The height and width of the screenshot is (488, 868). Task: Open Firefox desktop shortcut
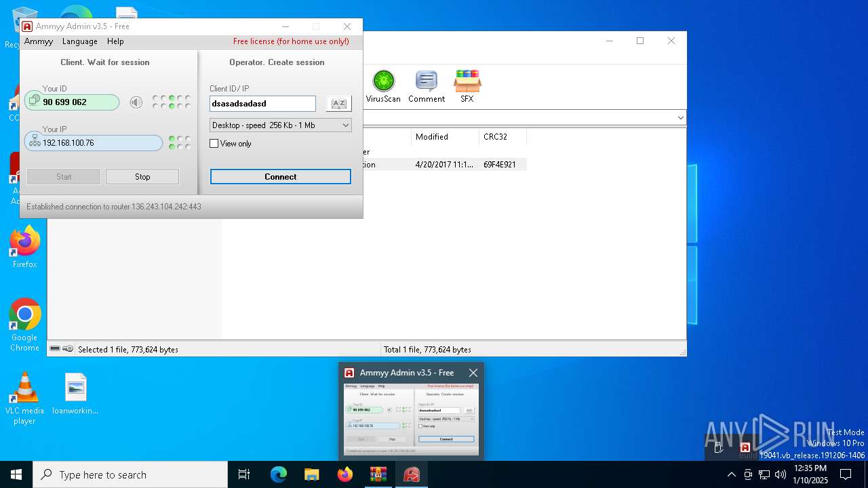coord(25,247)
